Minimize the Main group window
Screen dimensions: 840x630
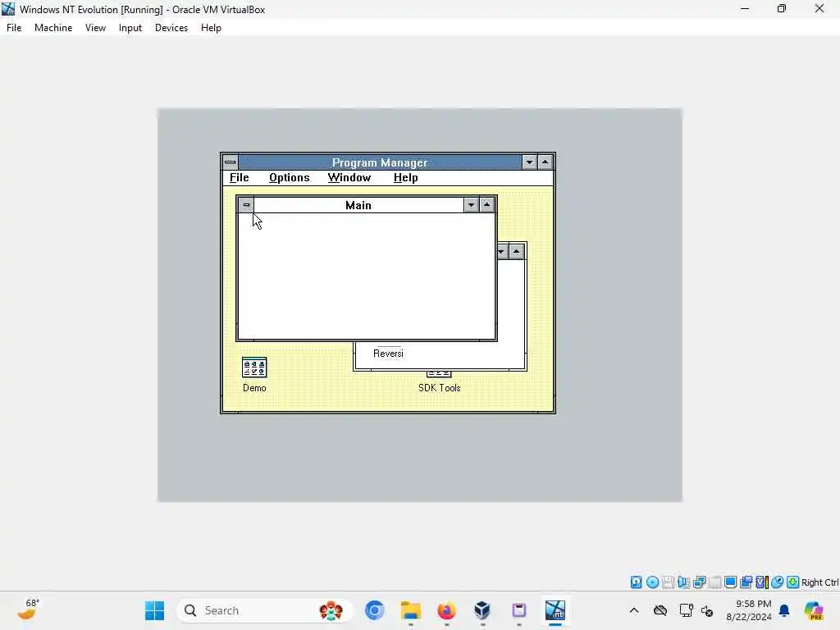(x=471, y=204)
